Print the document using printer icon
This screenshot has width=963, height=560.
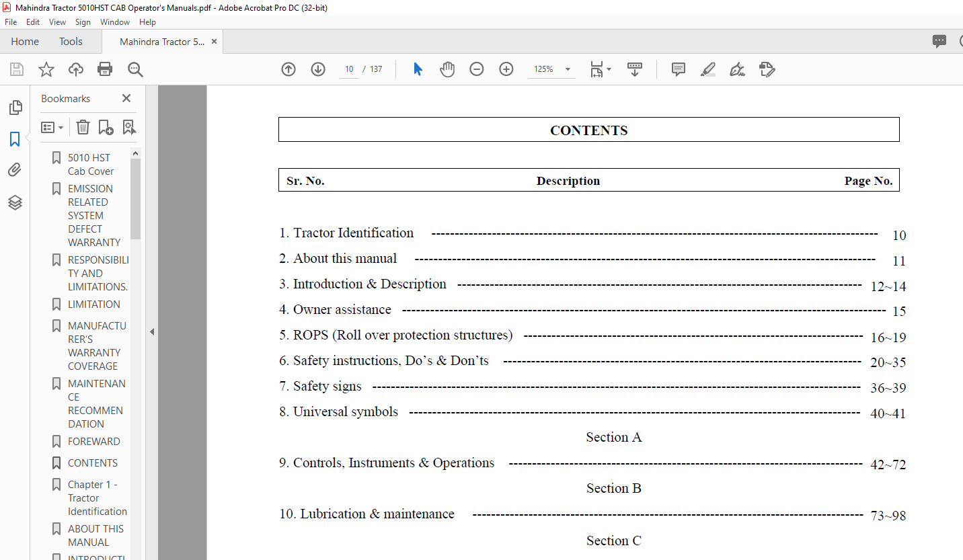point(105,69)
